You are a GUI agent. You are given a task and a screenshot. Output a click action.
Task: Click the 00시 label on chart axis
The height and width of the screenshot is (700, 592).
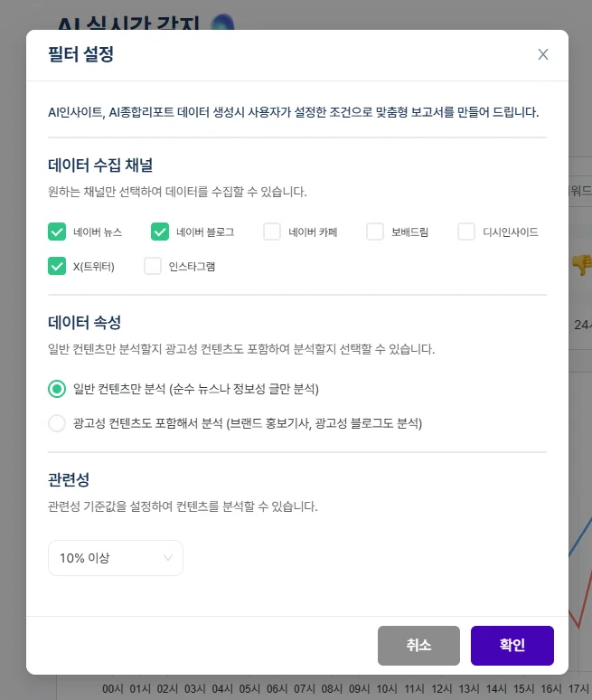pyautogui.click(x=113, y=689)
